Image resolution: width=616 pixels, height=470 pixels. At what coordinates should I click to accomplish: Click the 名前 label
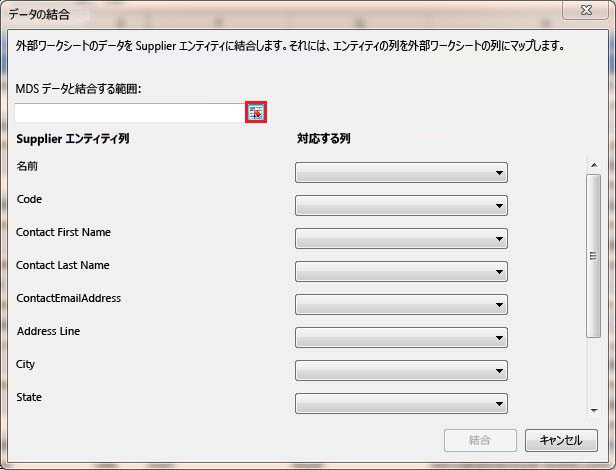click(27, 166)
